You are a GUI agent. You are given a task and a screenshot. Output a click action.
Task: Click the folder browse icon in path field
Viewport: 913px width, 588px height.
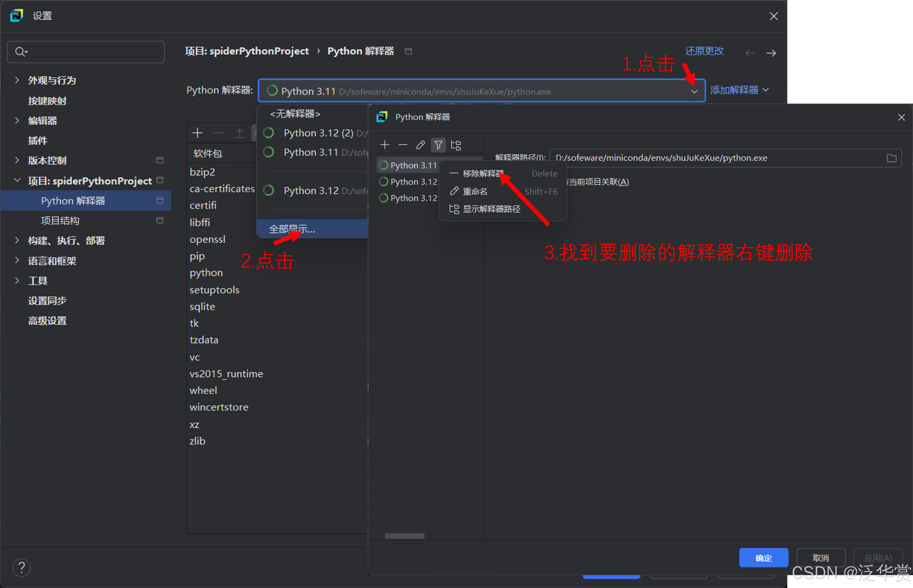tap(891, 158)
